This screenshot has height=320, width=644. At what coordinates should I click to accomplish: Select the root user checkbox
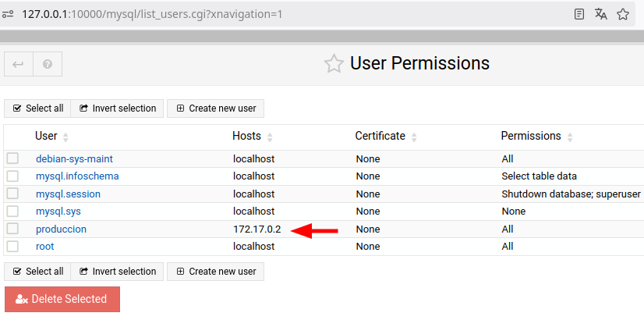click(x=12, y=246)
